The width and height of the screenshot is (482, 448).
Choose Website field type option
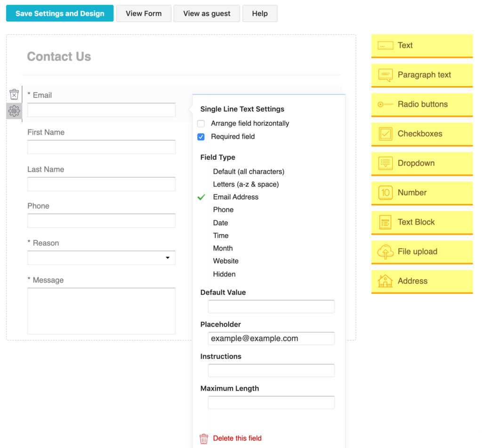coord(225,261)
